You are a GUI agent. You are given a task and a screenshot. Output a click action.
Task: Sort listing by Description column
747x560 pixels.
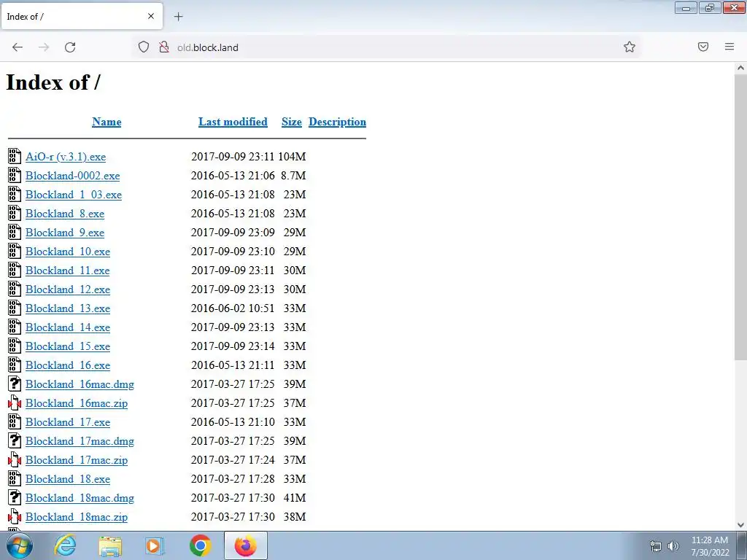tap(337, 122)
